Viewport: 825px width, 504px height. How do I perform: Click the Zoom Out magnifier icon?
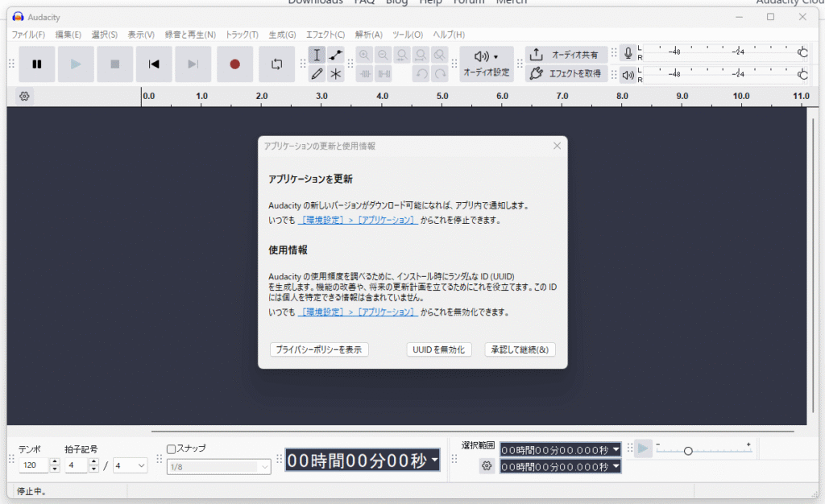[x=383, y=56]
